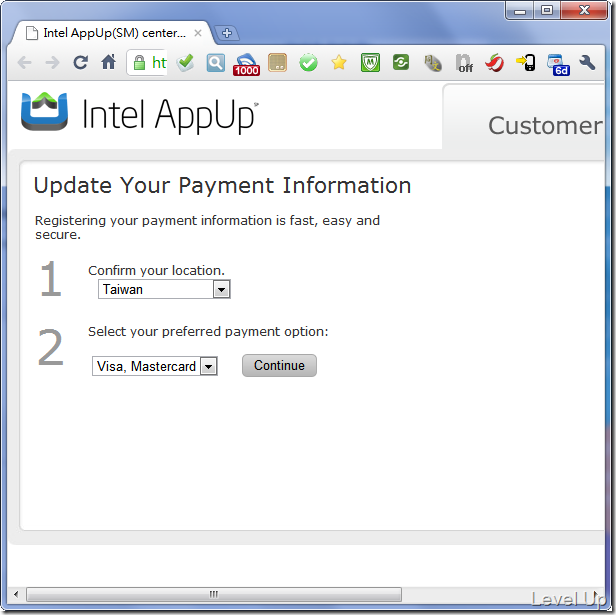
Task: Click the green swirl square extension icon
Action: [401, 62]
